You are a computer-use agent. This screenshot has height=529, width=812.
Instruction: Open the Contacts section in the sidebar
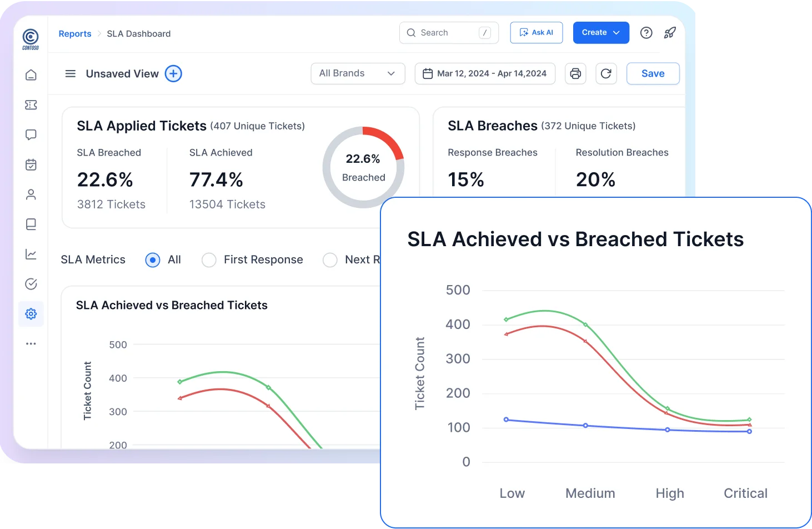click(x=31, y=194)
